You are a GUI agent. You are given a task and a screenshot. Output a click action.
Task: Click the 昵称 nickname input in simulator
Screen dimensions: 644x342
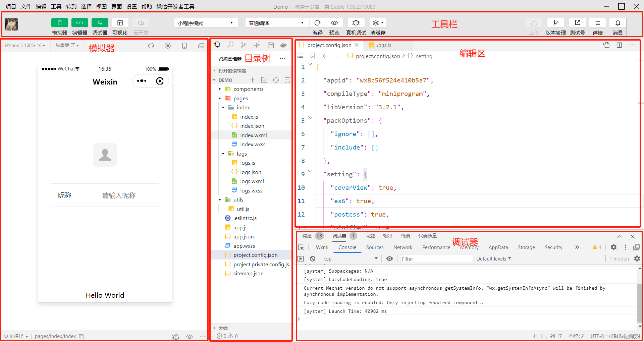coord(119,195)
